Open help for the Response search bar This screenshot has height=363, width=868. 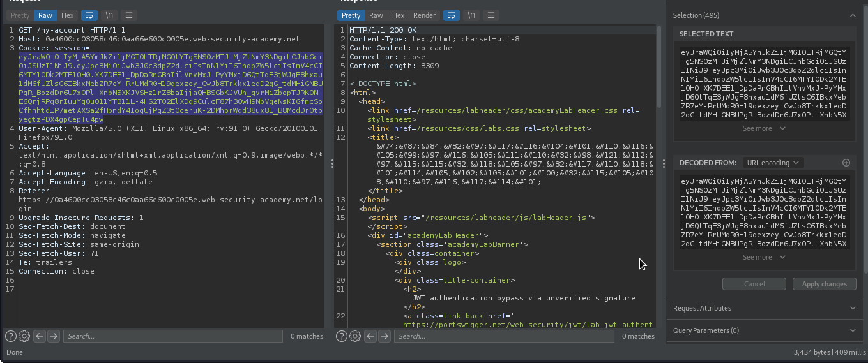[341, 336]
